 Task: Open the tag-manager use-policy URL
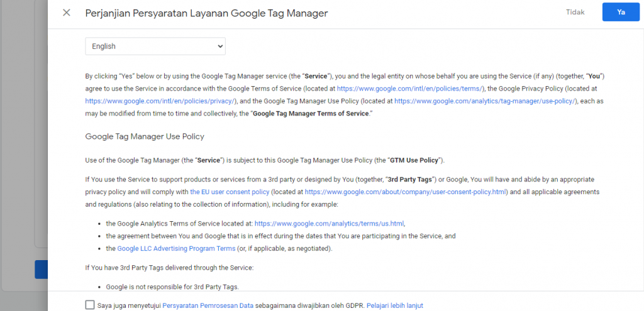click(485, 101)
